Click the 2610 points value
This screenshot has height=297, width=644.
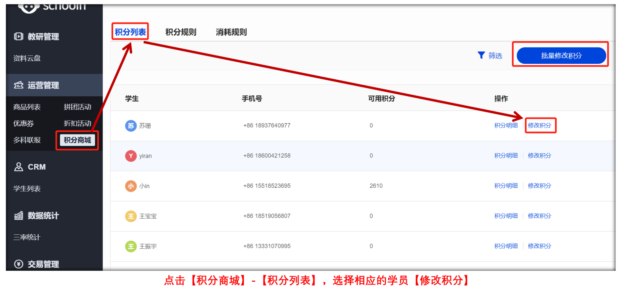click(x=376, y=186)
